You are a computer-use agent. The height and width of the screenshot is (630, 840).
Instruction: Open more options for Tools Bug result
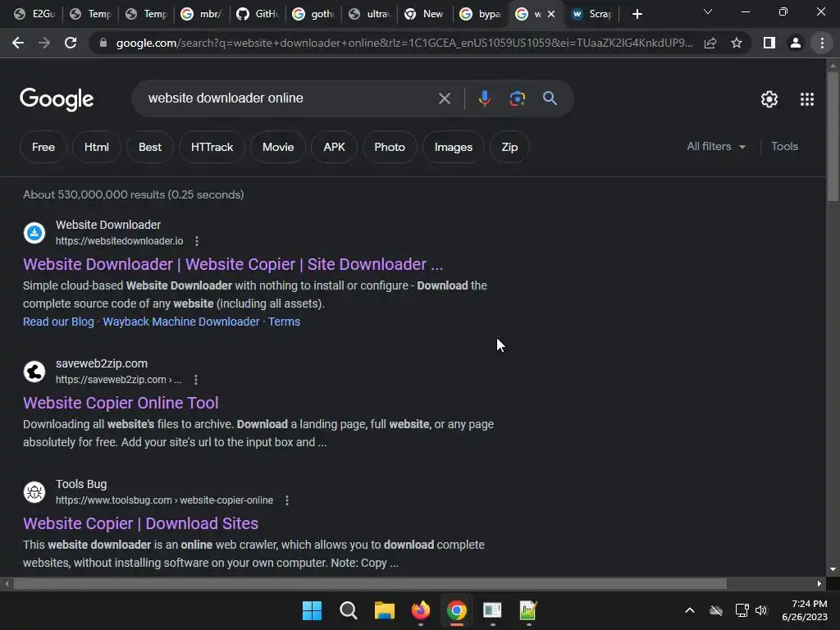(x=287, y=500)
